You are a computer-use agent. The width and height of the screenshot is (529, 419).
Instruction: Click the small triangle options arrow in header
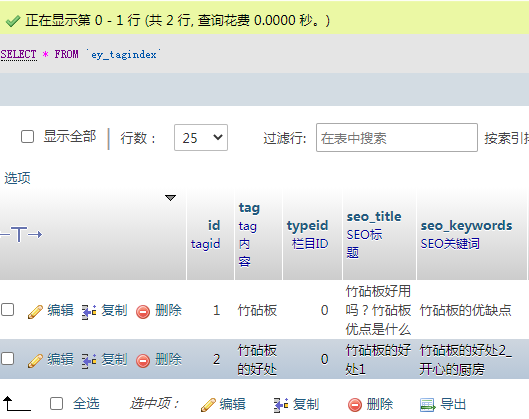[170, 198]
